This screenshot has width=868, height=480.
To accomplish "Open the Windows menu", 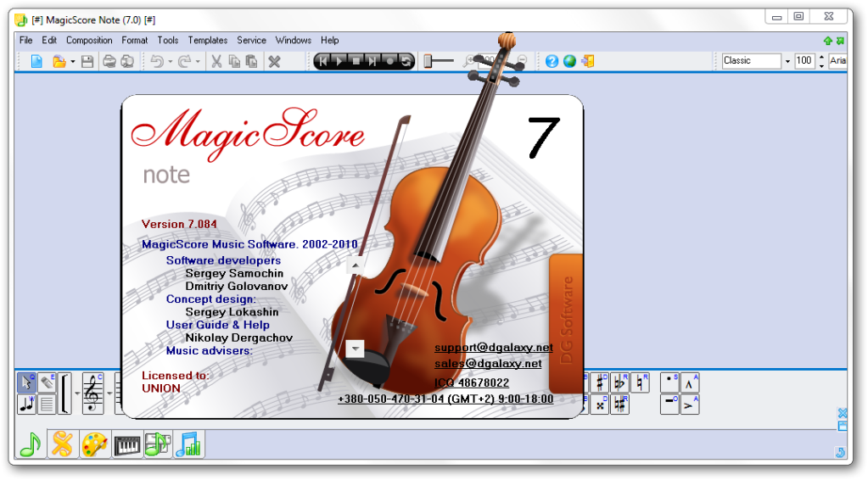I will pos(294,41).
